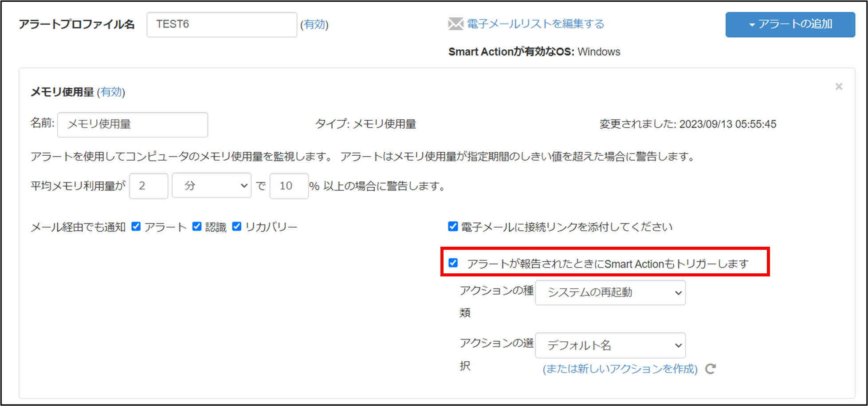Open the 分 time unit dropdown
This screenshot has width=868, height=406.
click(x=212, y=186)
